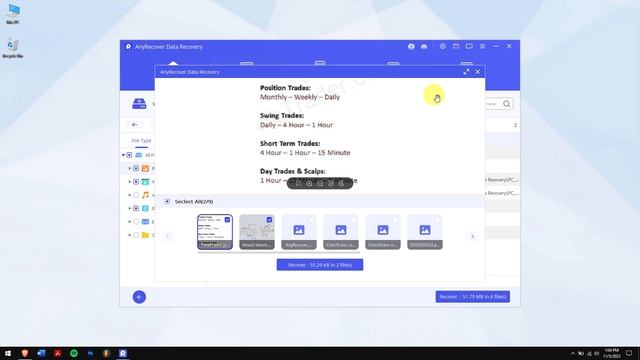Open the Recycle Bin desktop icon

(13, 48)
